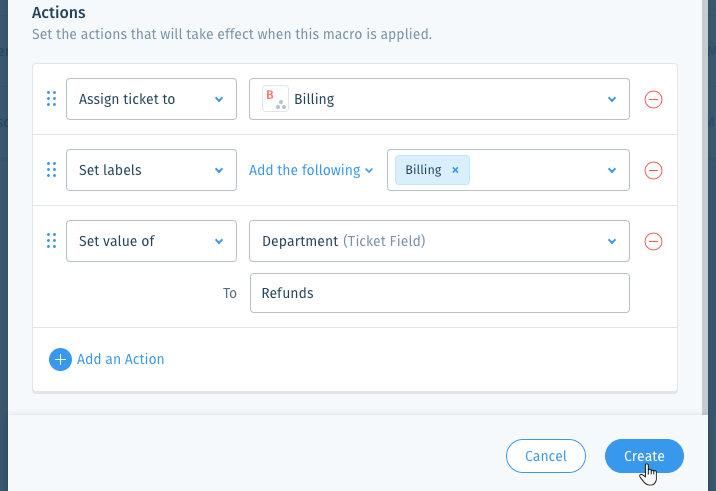The height and width of the screenshot is (491, 716).
Task: Remove the Billing label chip with x
Action: click(455, 170)
